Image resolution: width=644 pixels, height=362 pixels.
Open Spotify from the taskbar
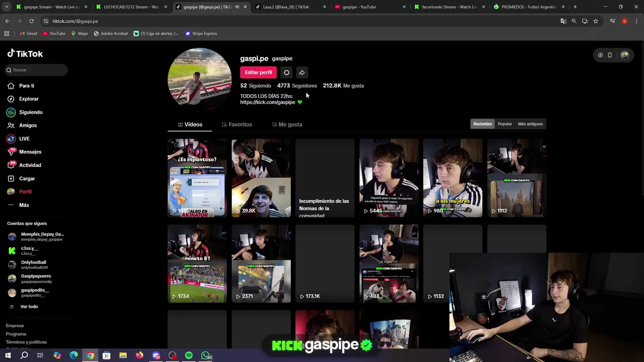tap(189, 355)
